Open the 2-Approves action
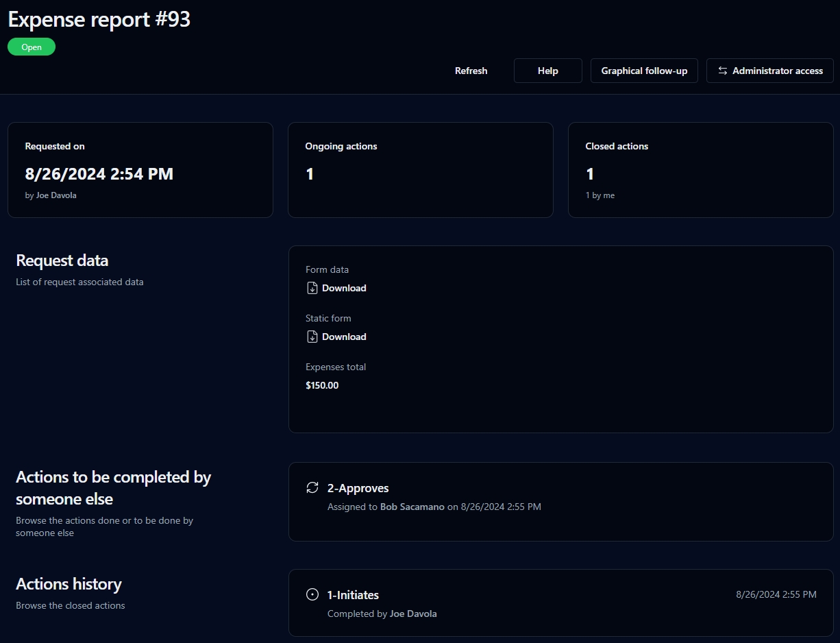The height and width of the screenshot is (643, 840). [x=358, y=488]
